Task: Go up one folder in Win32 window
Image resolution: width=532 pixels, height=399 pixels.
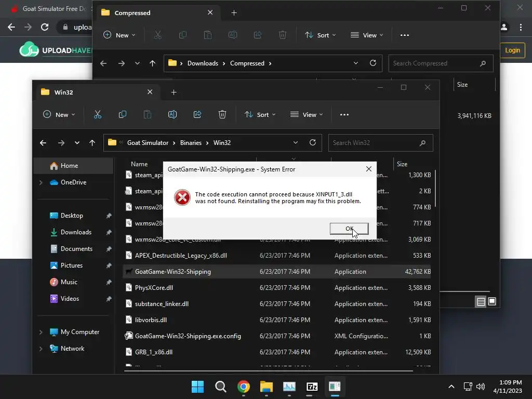Action: [x=92, y=143]
